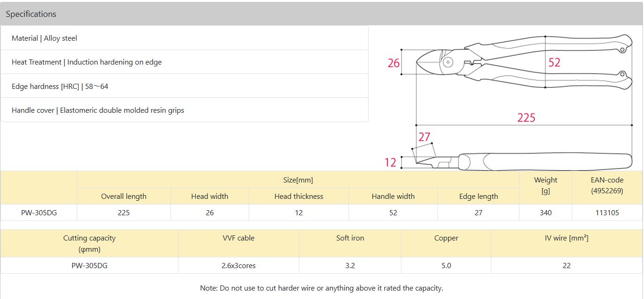
Task: Click the Specifications section header
Action: pyautogui.click(x=31, y=14)
